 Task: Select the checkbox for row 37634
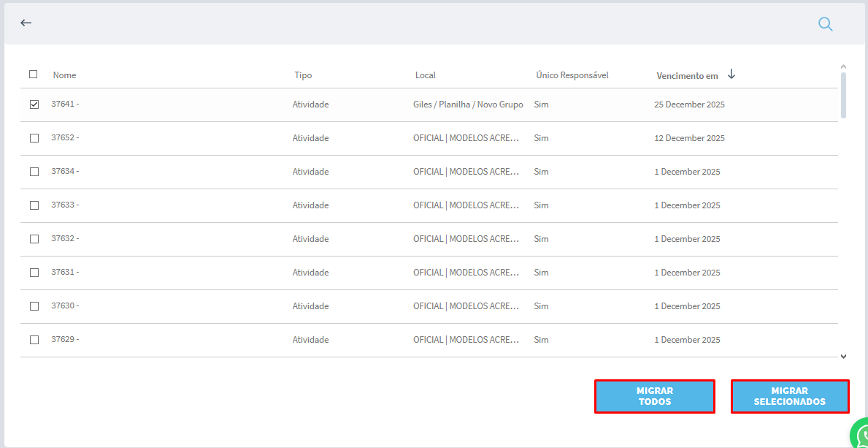click(x=34, y=172)
